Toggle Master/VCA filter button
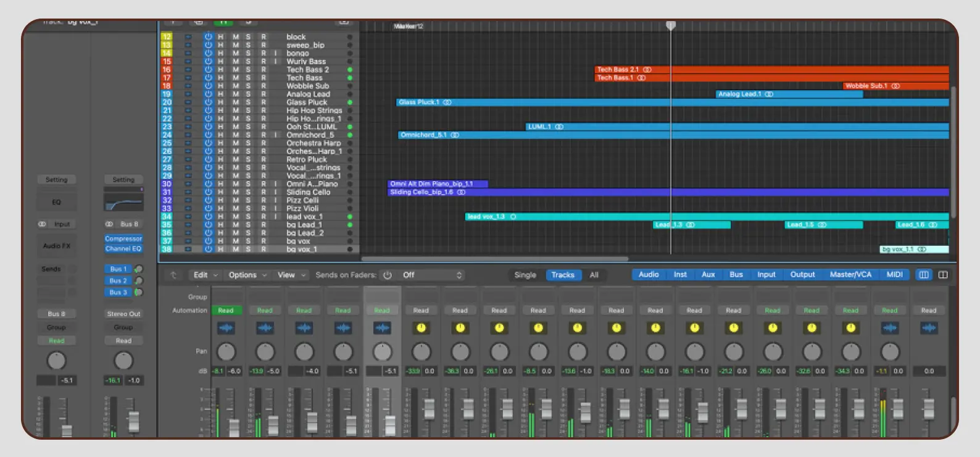 pyautogui.click(x=850, y=275)
